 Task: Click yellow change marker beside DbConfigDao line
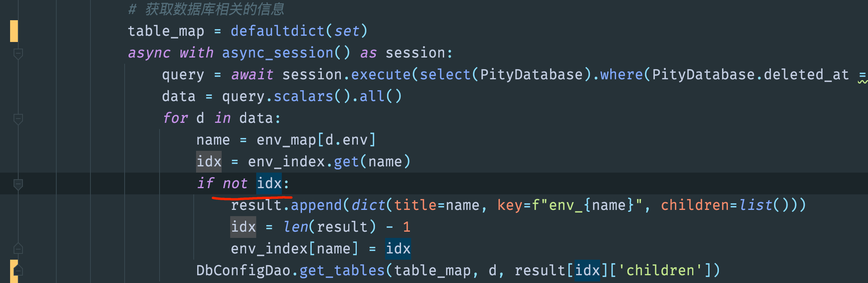pyautogui.click(x=14, y=271)
